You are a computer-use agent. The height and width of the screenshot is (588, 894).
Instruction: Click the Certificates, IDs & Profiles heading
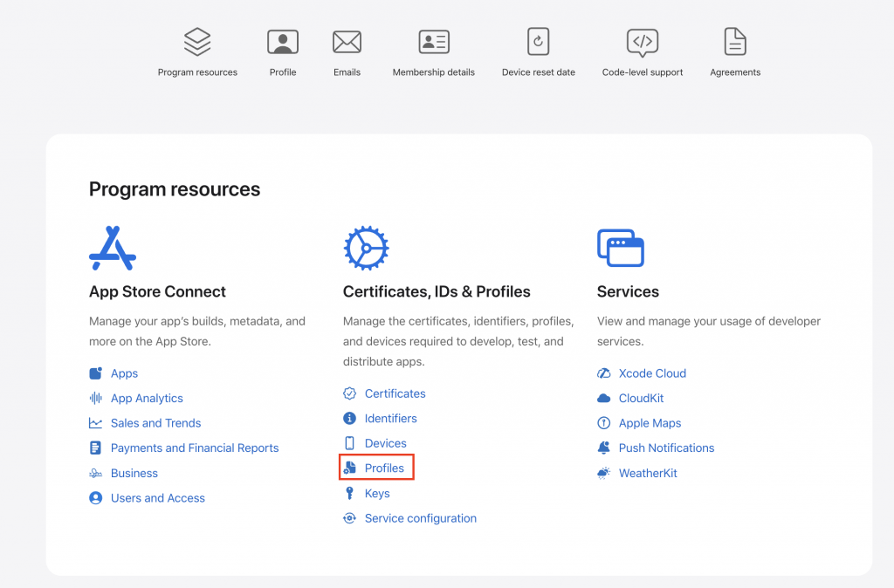[x=437, y=291]
